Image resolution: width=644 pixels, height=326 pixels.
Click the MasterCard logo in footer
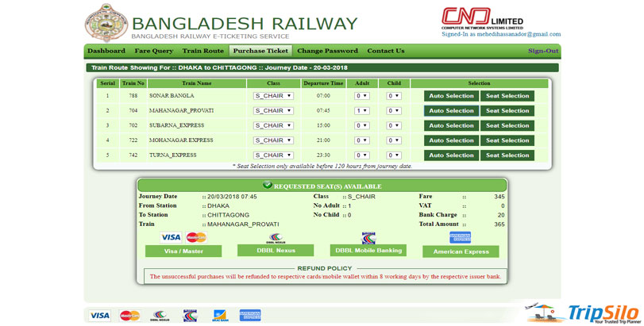click(129, 316)
